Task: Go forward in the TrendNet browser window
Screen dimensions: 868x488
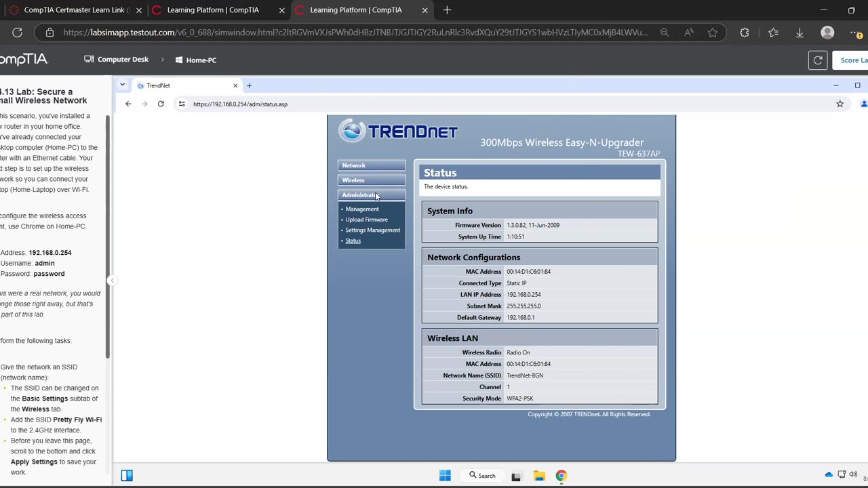Action: (x=144, y=104)
